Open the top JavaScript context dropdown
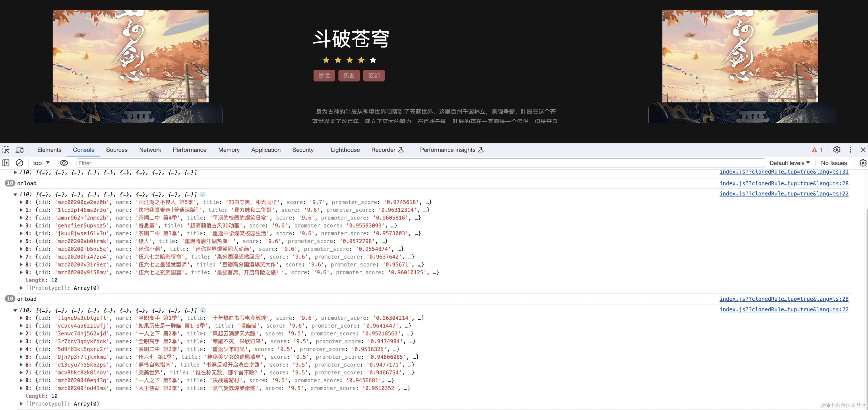Screen dimensions: 868x410 pos(41,163)
